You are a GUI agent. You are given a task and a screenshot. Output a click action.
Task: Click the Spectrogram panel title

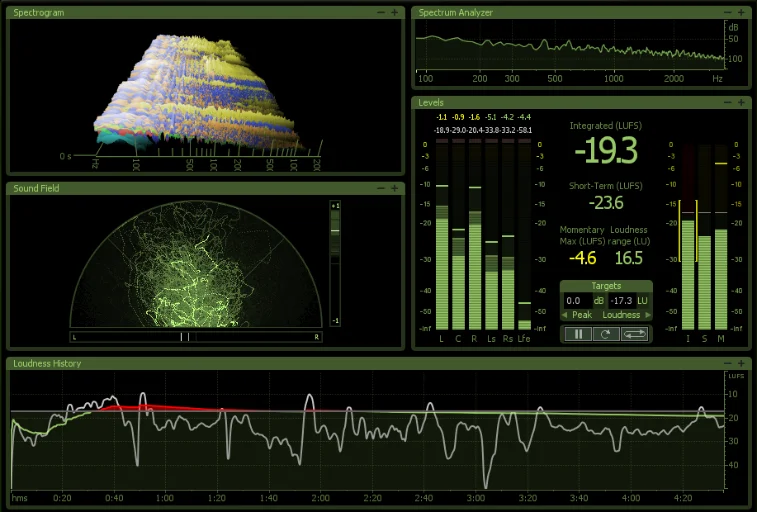(39, 13)
